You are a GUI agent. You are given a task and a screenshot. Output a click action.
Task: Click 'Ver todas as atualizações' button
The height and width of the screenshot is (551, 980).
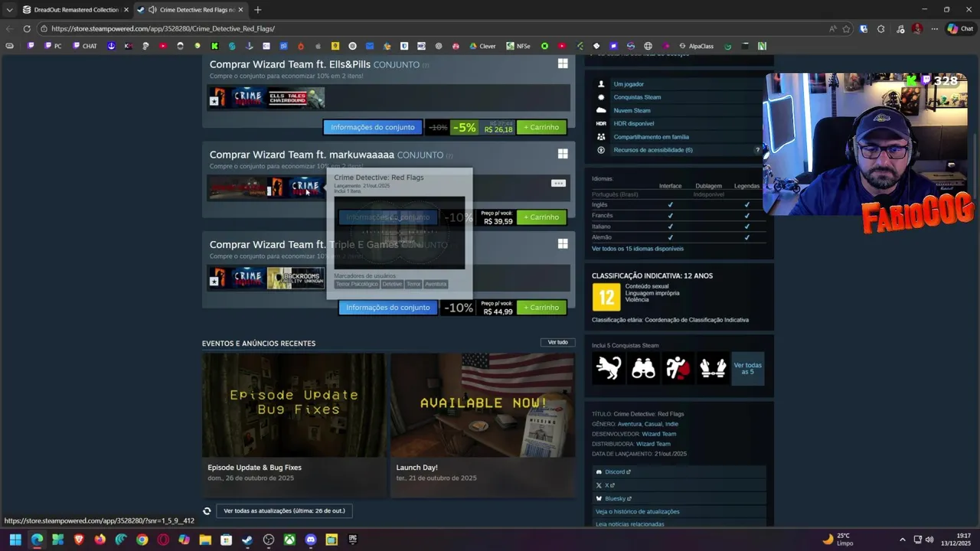click(284, 510)
